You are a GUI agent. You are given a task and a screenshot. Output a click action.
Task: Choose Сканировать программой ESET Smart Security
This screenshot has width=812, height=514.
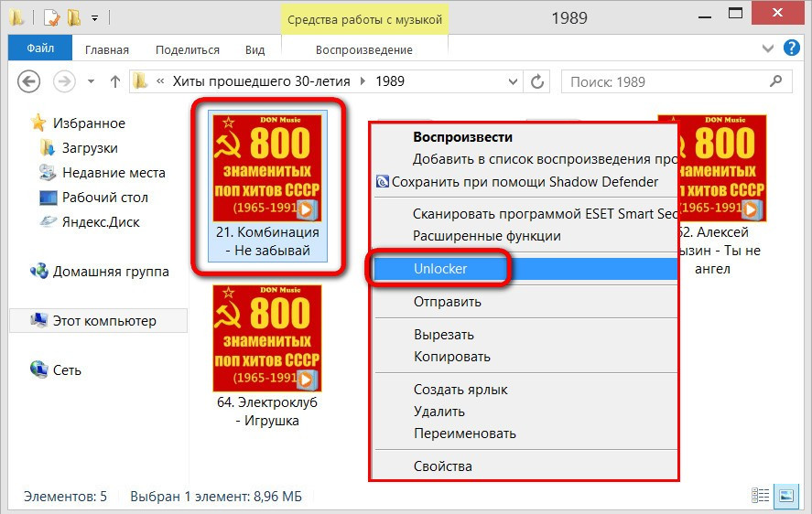pos(545,214)
